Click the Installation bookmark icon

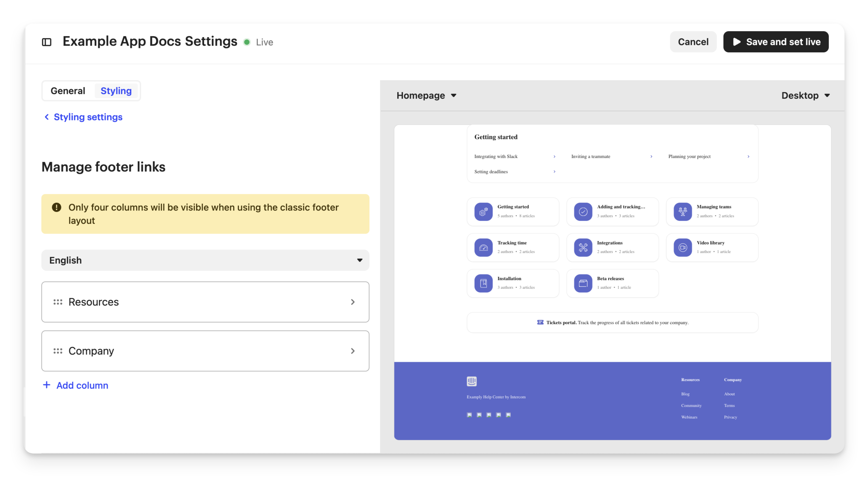483,283
